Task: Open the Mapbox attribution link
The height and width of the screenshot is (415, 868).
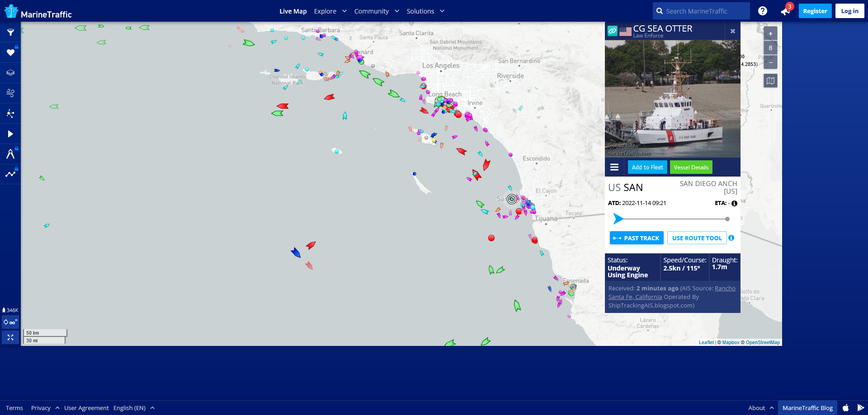Action: click(x=731, y=342)
